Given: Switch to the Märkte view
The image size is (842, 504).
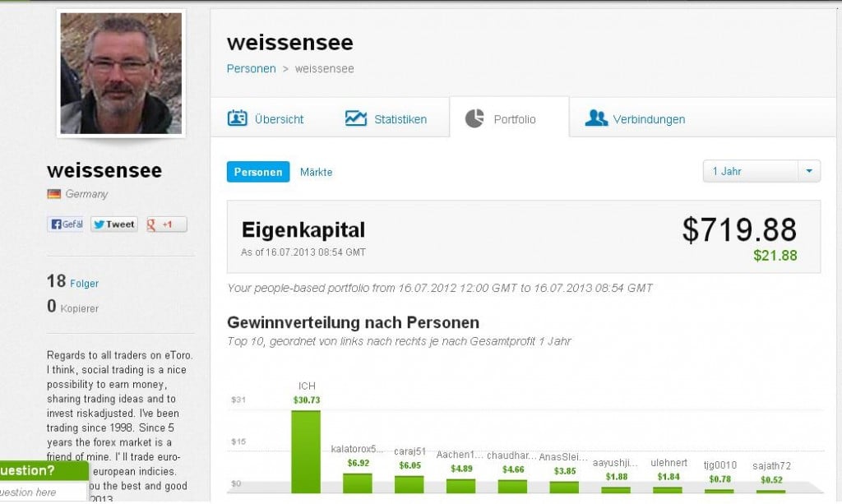Looking at the screenshot, I should point(316,172).
